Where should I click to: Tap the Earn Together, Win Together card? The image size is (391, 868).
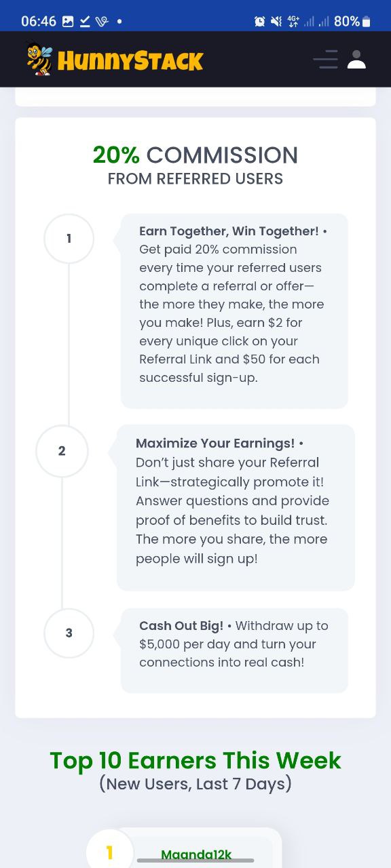[x=234, y=311]
